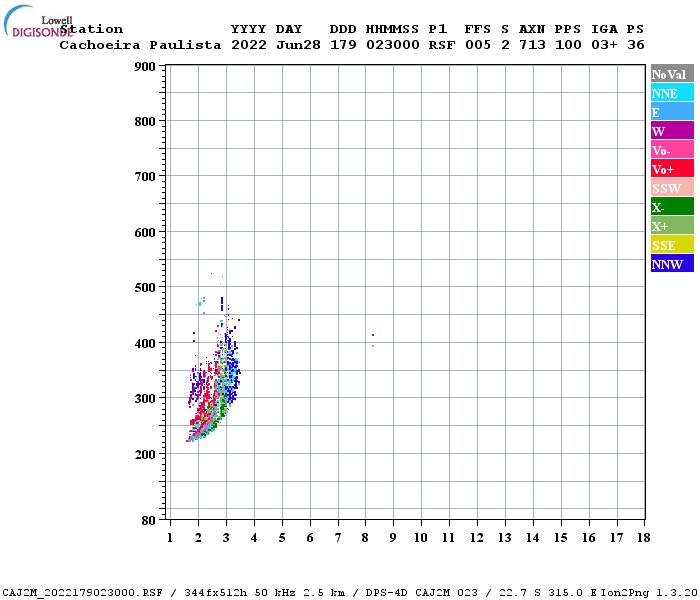Click the date value Jun28
The image size is (700, 600).
298,45
